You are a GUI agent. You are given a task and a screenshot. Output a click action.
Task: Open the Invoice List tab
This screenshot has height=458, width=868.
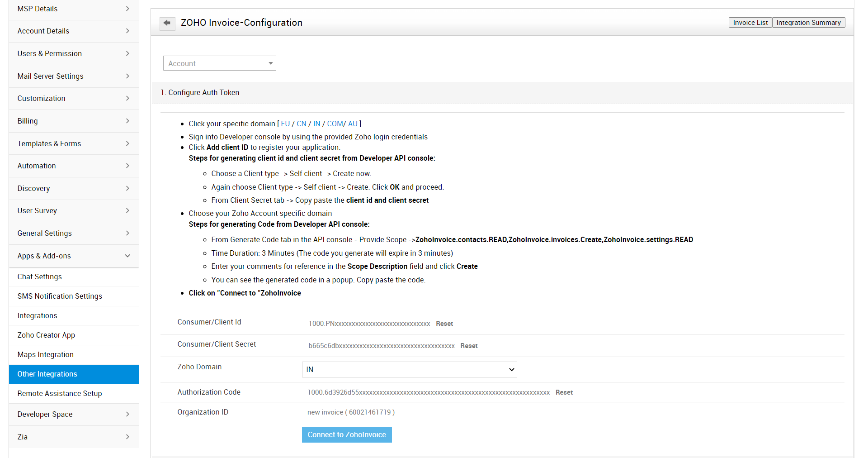pos(750,23)
